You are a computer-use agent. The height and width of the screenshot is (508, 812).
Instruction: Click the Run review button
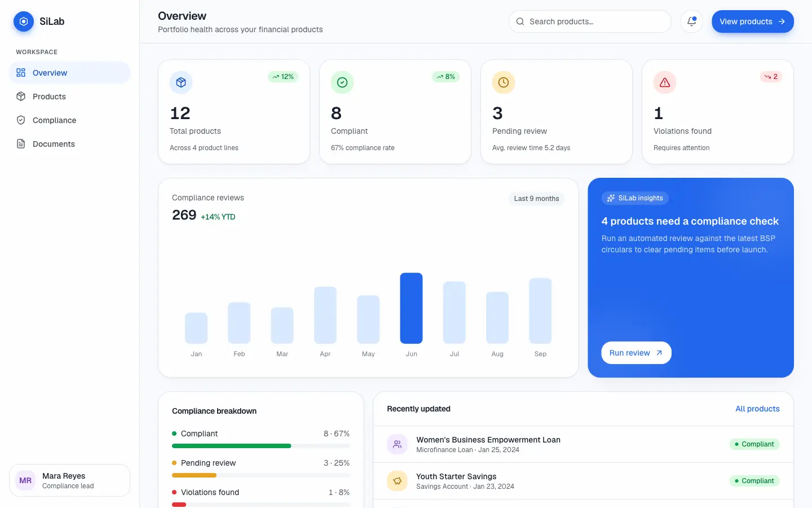(636, 353)
